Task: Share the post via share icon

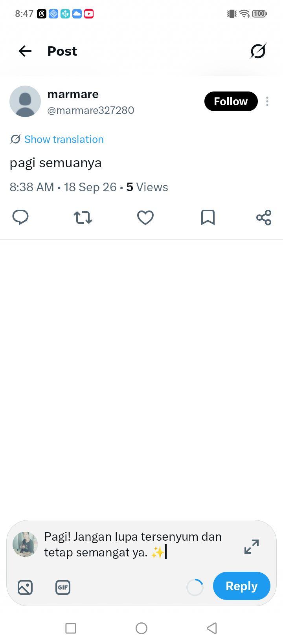Action: 264,217
